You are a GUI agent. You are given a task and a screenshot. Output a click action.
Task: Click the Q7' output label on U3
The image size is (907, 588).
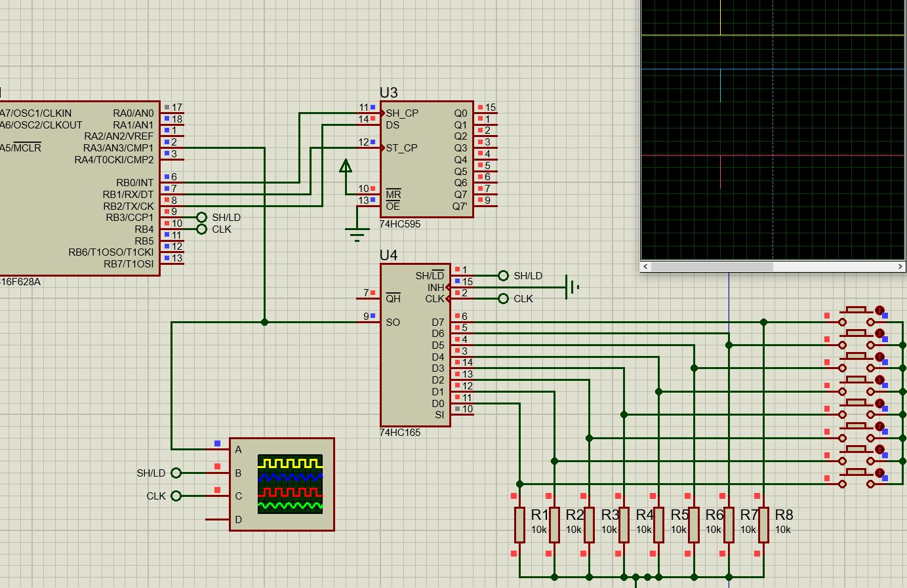[460, 206]
